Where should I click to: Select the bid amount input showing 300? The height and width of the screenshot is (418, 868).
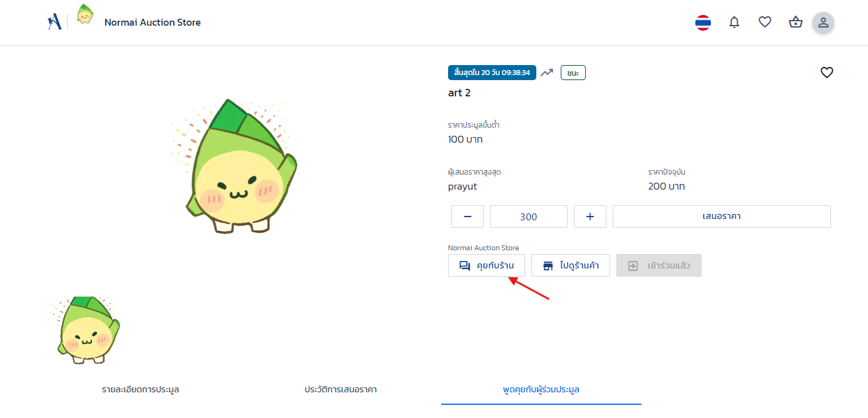(x=528, y=217)
